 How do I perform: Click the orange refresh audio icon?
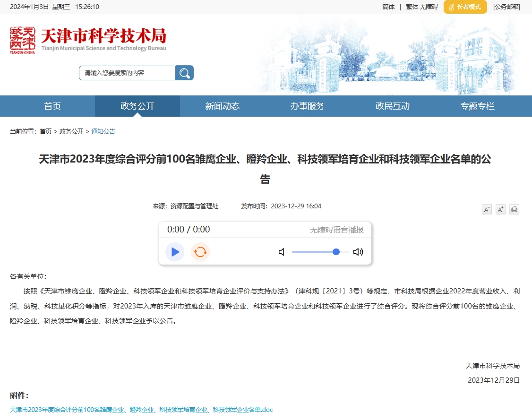pyautogui.click(x=200, y=252)
